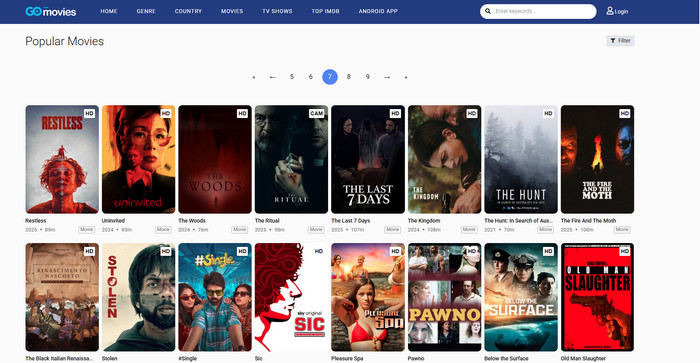The height and width of the screenshot is (363, 700).
Task: Click the HD badge on Restless poster
Action: (x=89, y=113)
